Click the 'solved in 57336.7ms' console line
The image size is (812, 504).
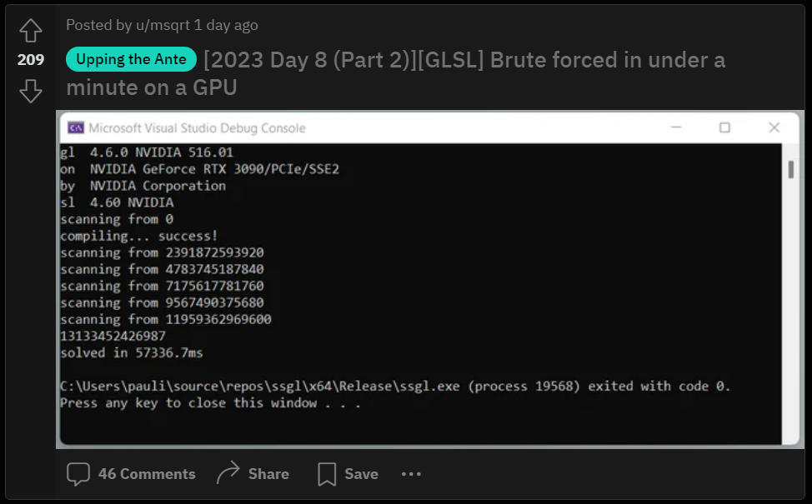(x=132, y=352)
